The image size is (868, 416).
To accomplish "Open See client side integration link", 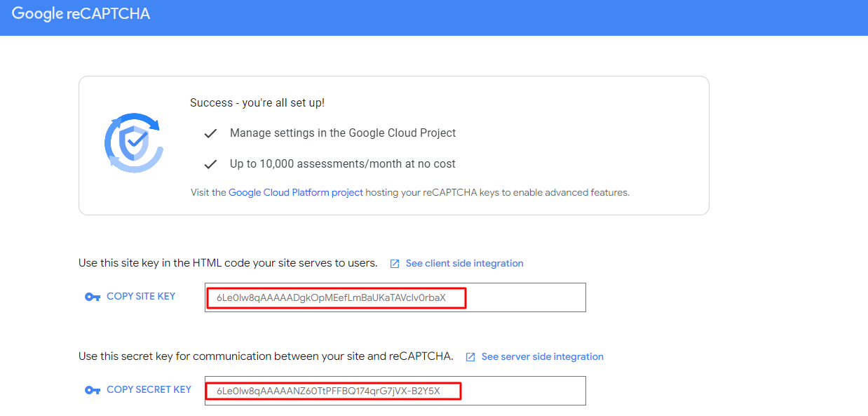I will [x=464, y=263].
